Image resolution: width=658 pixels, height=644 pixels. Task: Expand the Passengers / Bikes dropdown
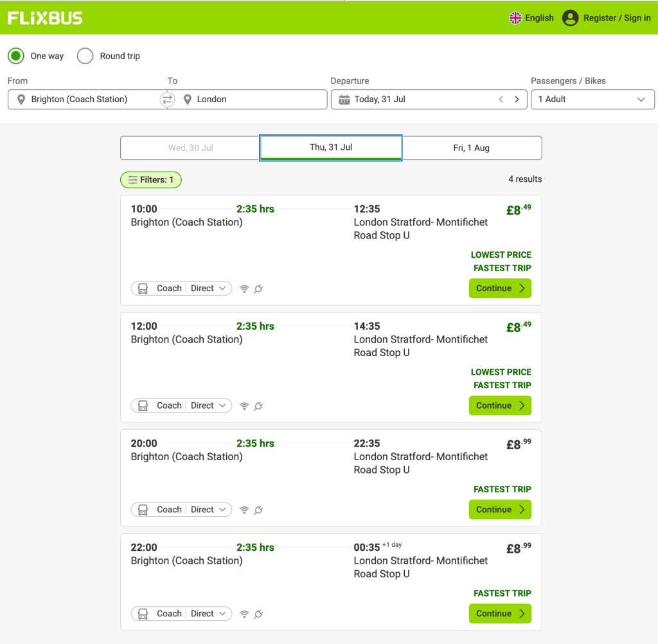[x=592, y=100]
